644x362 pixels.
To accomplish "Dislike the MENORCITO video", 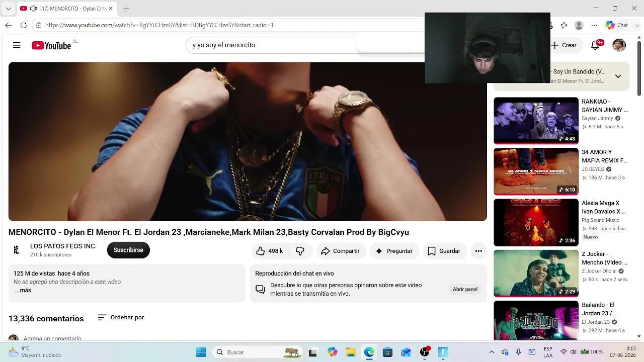I will (x=300, y=251).
